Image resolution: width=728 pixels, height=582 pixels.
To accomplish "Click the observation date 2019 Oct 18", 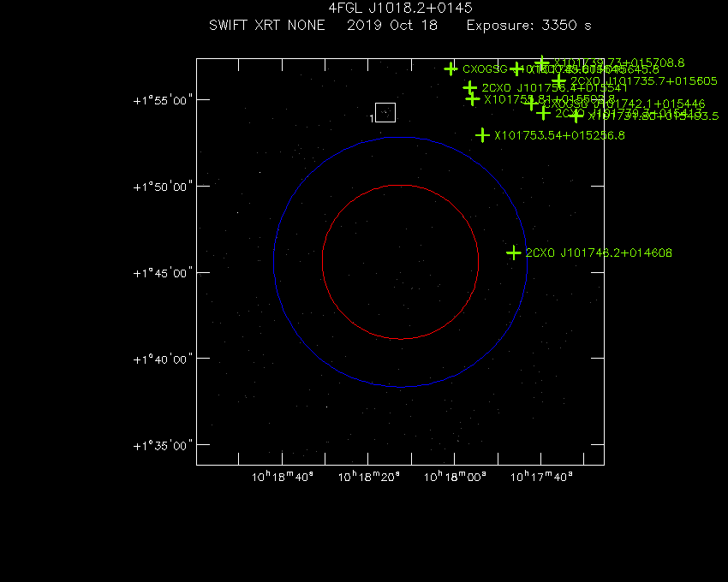I will (392, 25).
